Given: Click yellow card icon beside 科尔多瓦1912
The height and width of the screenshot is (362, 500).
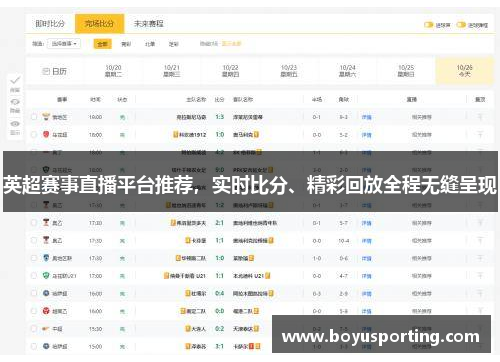Looking at the screenshot, I should click(176, 135).
